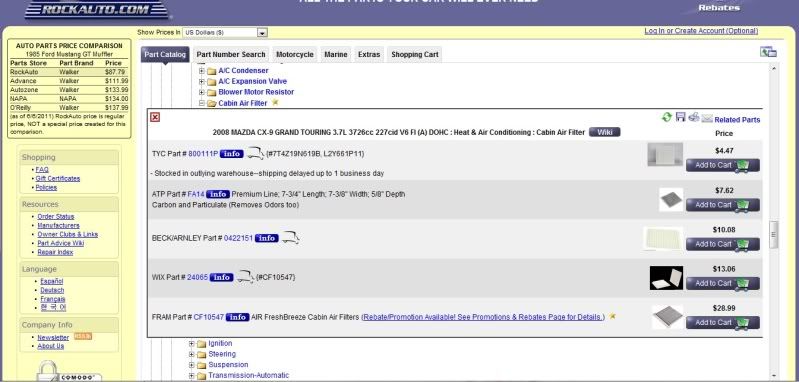
Task: Click the green refresh icon above the listing
Action: [667, 117]
